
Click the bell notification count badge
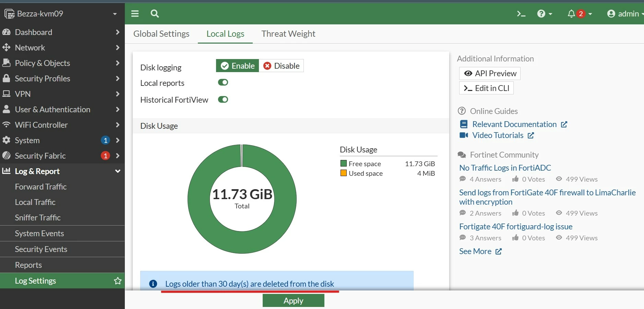[x=581, y=14]
